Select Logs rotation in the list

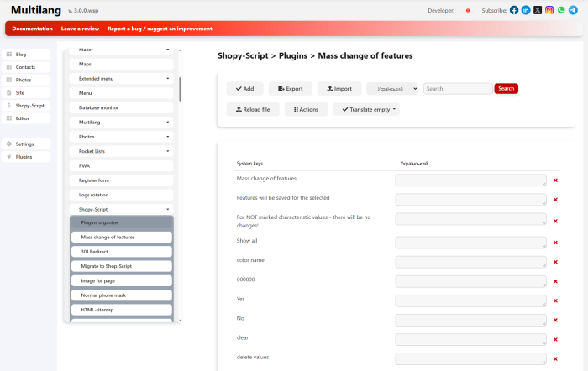pos(122,195)
